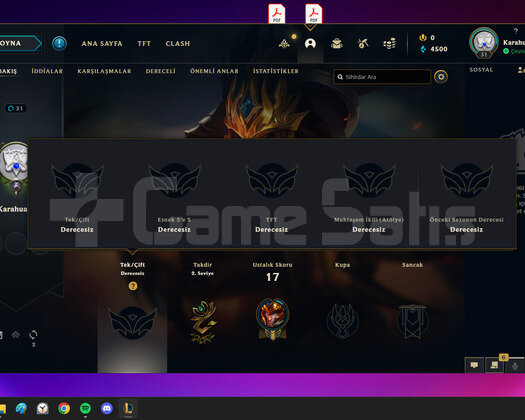
Task: Open the left PDF file on desktop
Action: (x=277, y=14)
